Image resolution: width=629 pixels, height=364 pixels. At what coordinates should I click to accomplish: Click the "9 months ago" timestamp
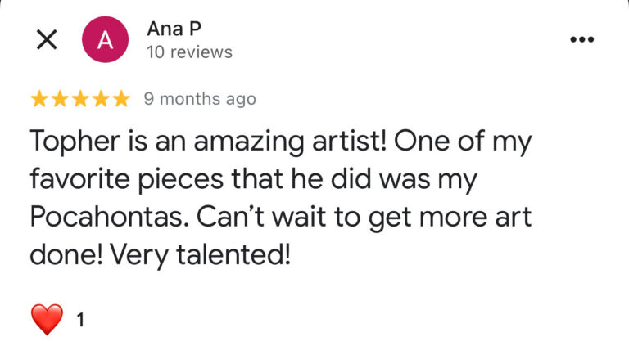200,99
